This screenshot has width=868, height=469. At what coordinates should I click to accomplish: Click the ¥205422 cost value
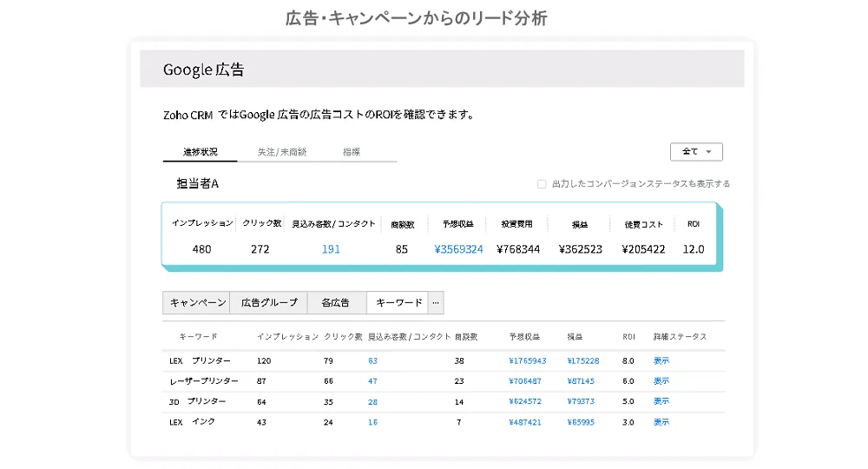[x=643, y=249]
